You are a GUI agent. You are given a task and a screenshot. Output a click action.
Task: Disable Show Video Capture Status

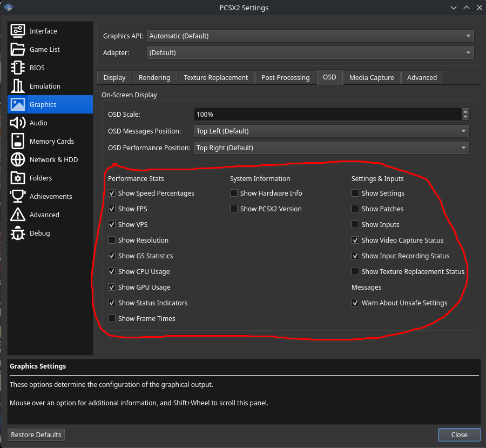(355, 240)
